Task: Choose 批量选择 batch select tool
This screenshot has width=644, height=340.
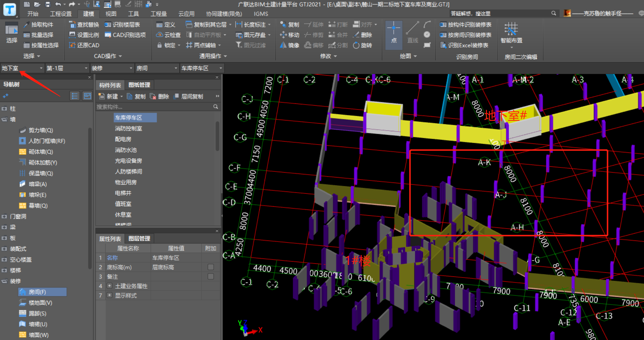Action: (38, 35)
